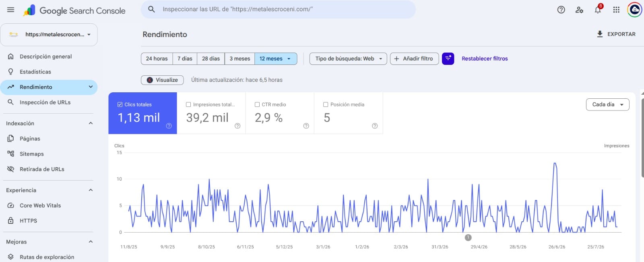
Task: Click the Estadísticas lightbulb icon
Action: click(11, 72)
